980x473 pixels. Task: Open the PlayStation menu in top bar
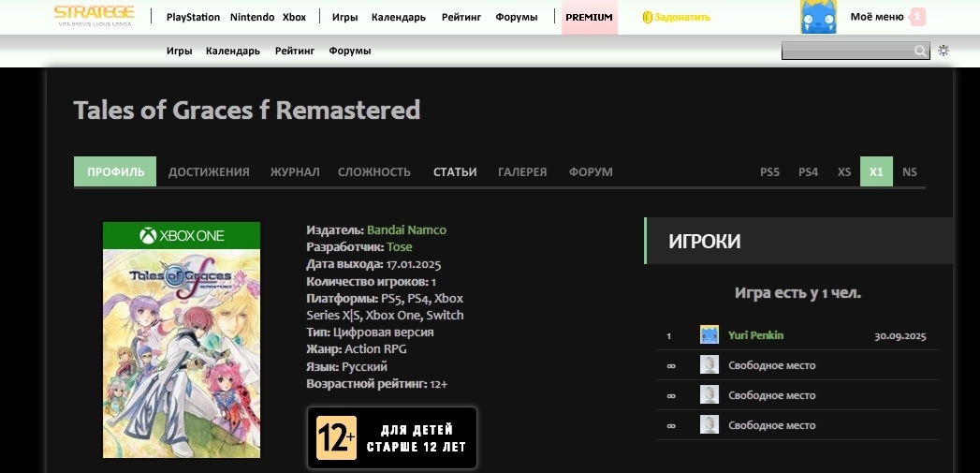pos(193,17)
